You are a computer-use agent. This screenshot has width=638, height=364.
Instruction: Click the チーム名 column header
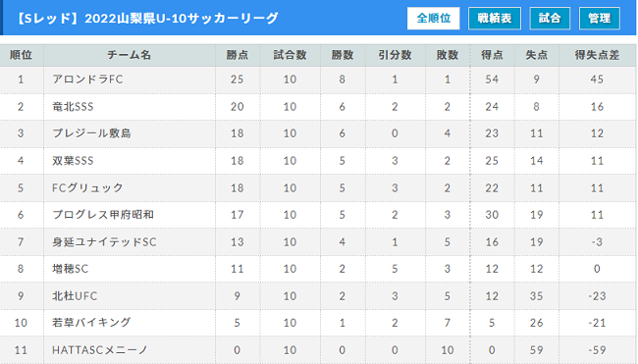point(130,55)
